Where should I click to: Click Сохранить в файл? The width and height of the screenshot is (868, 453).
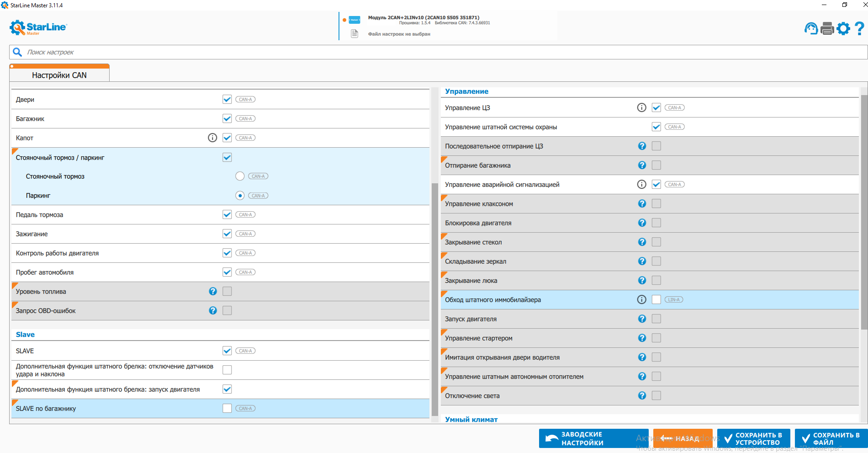(x=831, y=438)
